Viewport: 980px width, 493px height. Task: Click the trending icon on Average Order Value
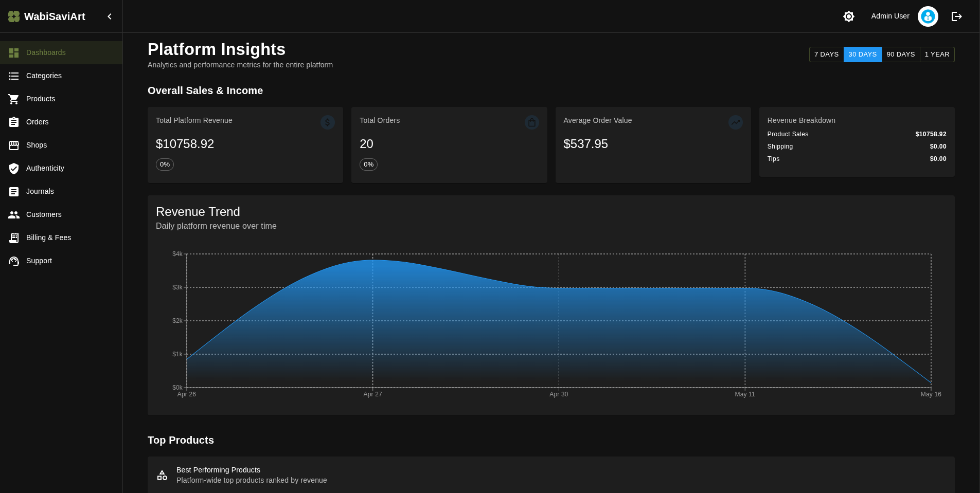coord(736,122)
